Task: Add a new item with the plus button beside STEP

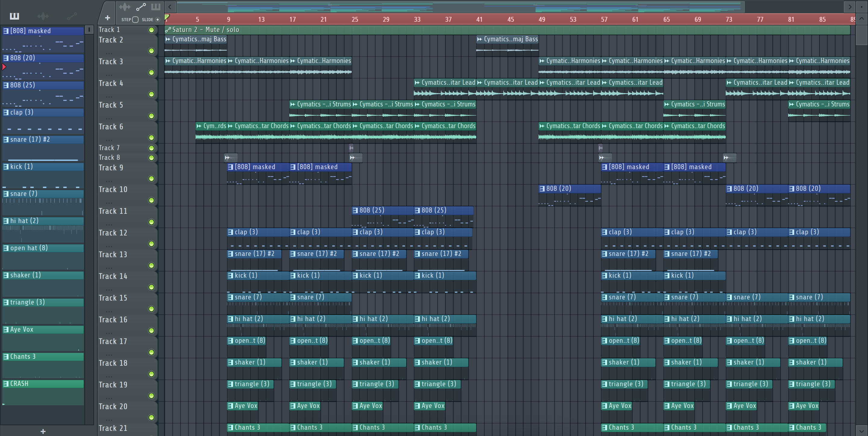Action: (108, 18)
